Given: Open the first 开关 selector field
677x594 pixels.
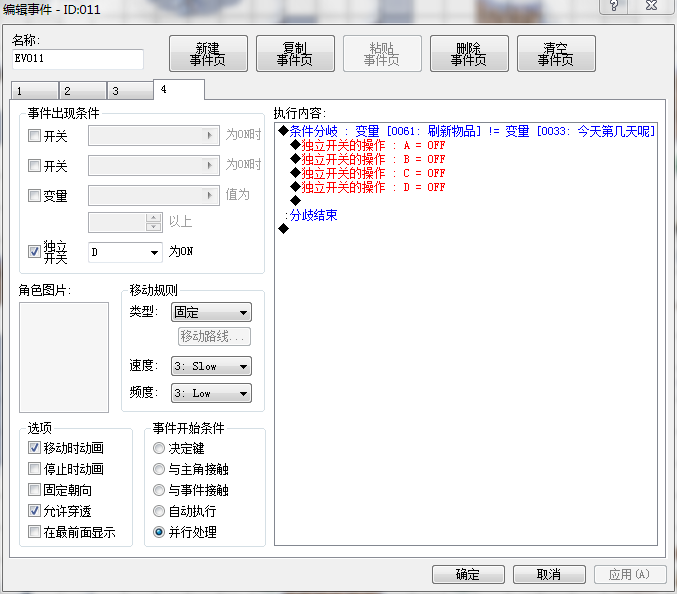Looking at the screenshot, I should [x=154, y=136].
